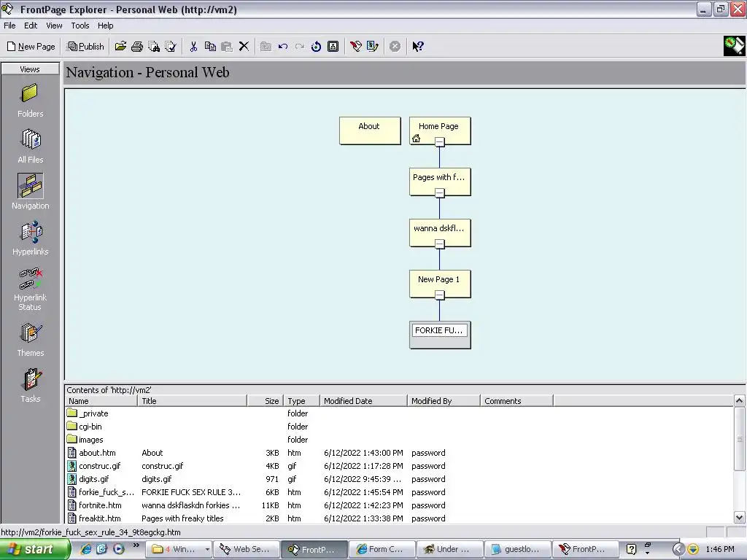Click the file list scrollbar up arrow

pos(739,400)
